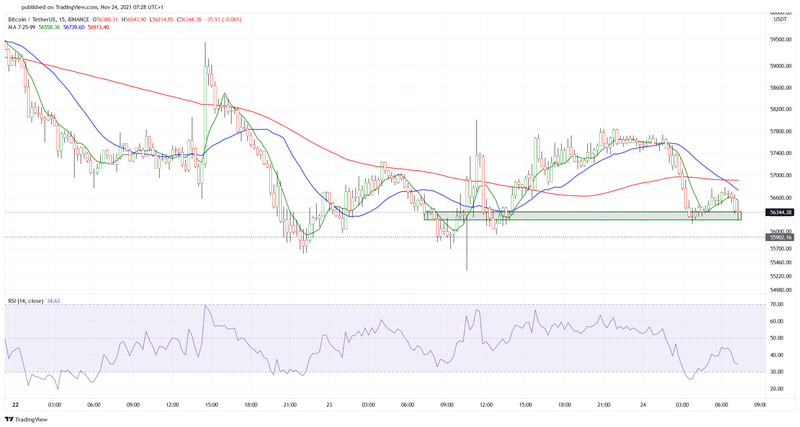Click the RSI 20.00 axis label
Screen dimensions: 800x427
point(777,389)
